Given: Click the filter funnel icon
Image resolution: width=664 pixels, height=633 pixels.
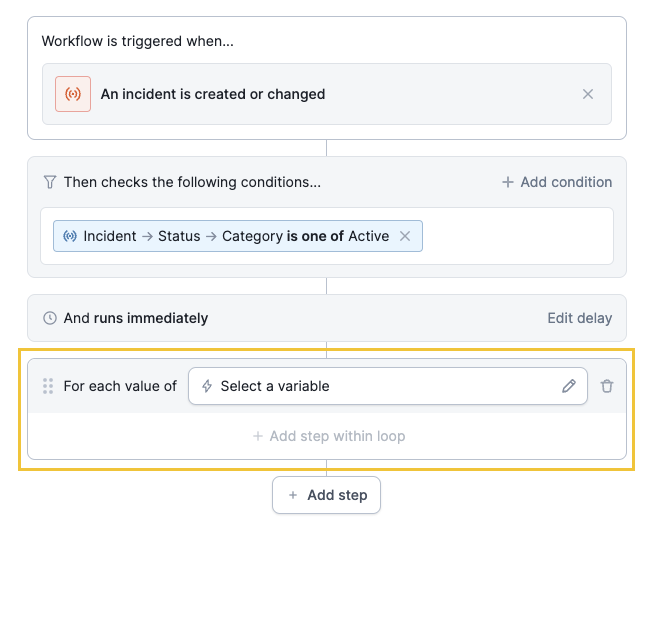Looking at the screenshot, I should coord(50,182).
